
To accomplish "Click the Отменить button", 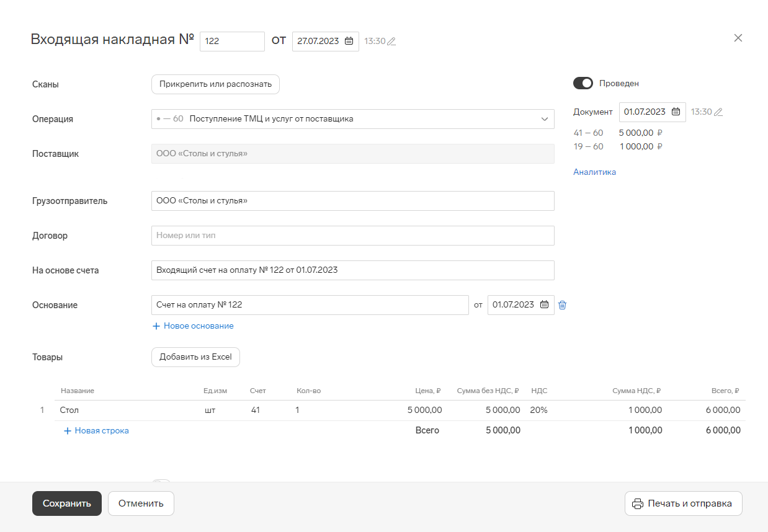I will [x=141, y=503].
